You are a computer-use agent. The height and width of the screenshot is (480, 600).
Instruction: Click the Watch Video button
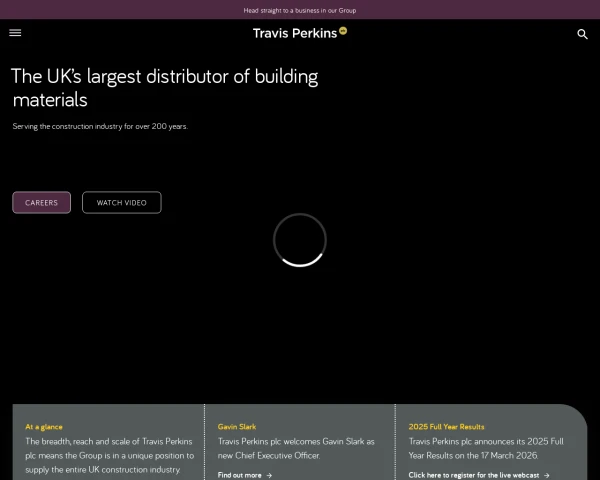(122, 202)
